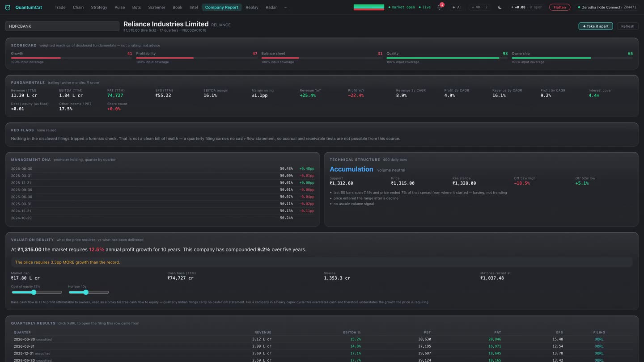Switch to the Chain tab
This screenshot has height=362, width=644.
(x=78, y=7)
